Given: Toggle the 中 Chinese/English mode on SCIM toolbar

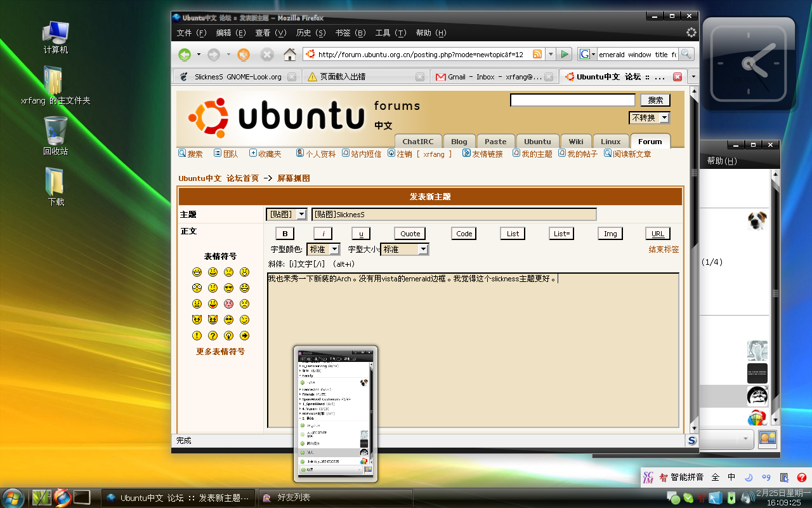Looking at the screenshot, I should click(x=731, y=477).
